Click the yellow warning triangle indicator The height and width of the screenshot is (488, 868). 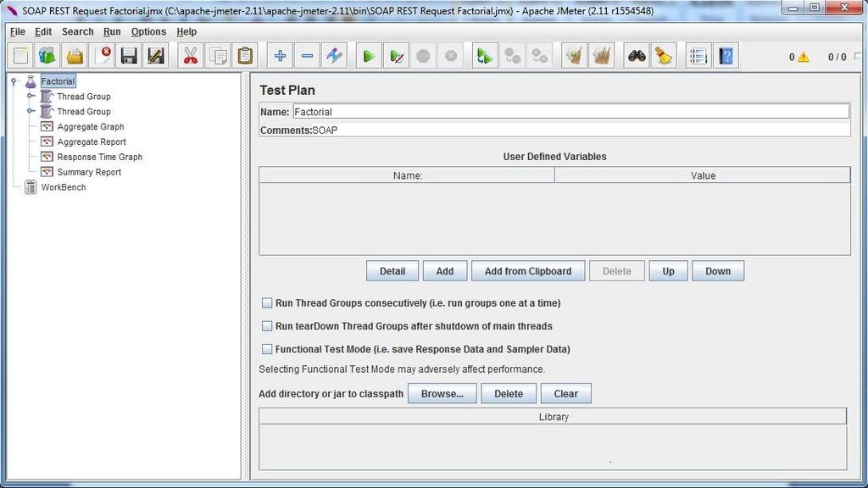coord(804,57)
